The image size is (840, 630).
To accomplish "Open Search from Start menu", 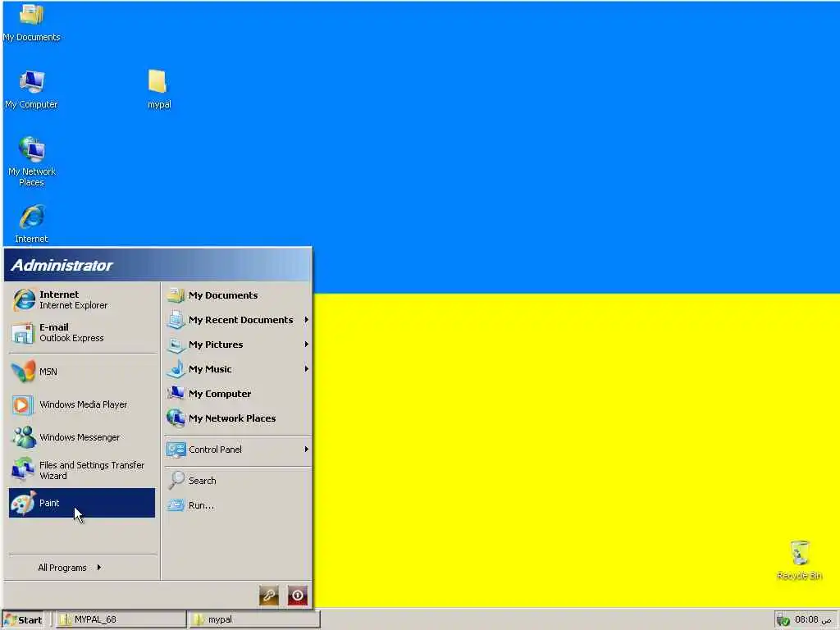I will 237,481.
